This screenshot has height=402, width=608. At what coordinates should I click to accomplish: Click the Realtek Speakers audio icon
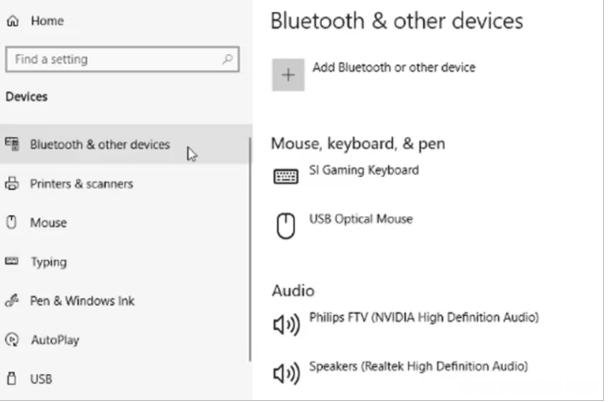click(x=287, y=373)
